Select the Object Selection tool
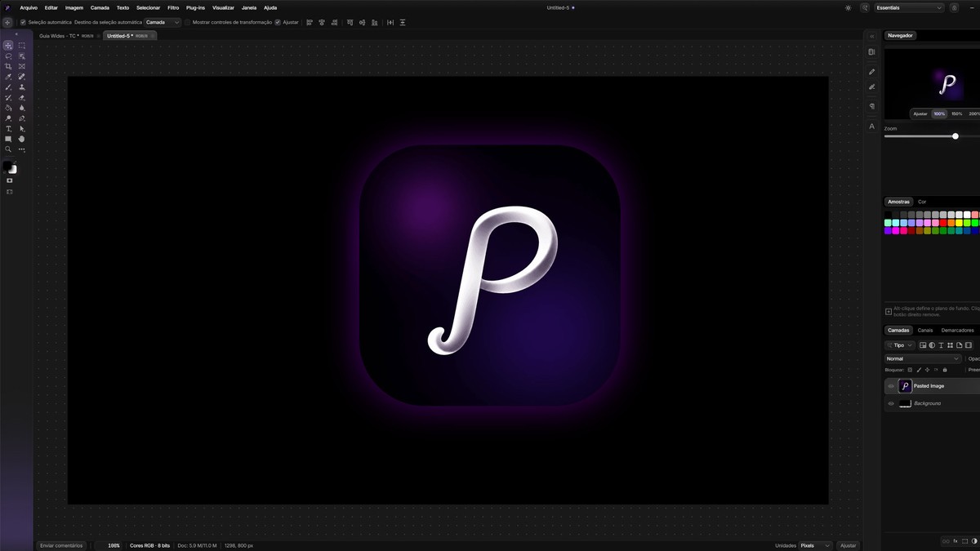 (22, 56)
